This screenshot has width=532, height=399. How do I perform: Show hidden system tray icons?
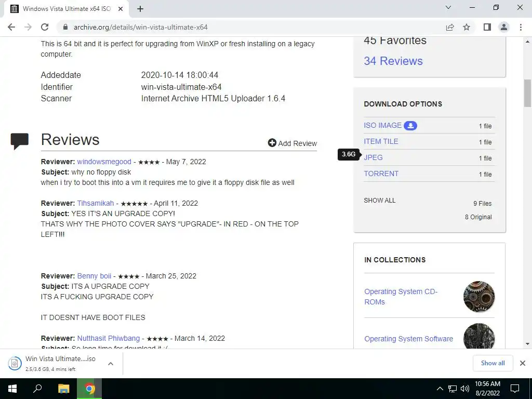point(440,389)
